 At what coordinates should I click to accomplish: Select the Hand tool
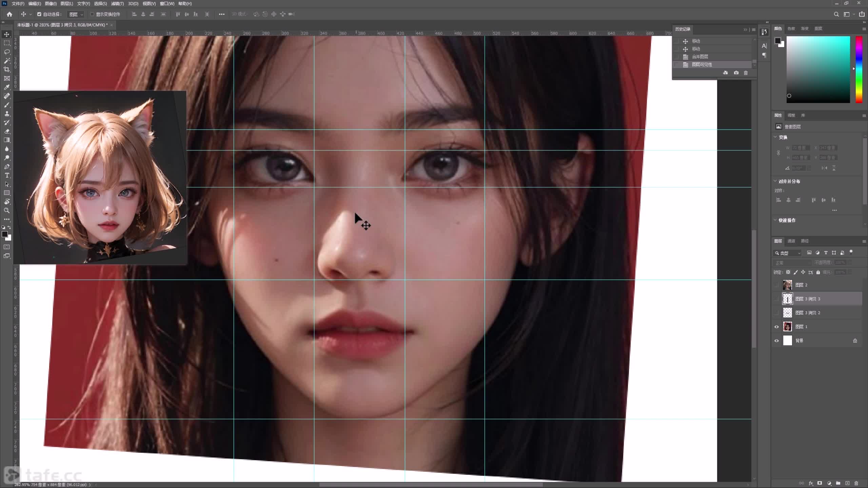pos(7,202)
